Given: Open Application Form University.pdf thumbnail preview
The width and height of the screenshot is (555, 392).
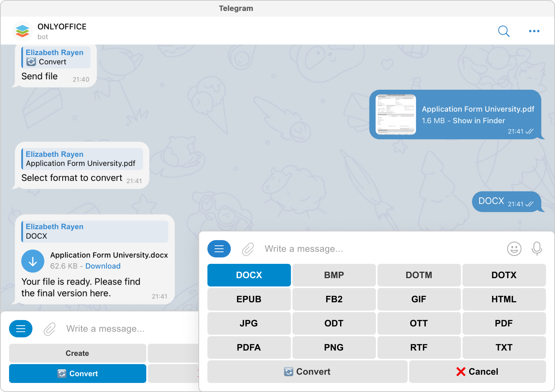Looking at the screenshot, I should click(396, 115).
